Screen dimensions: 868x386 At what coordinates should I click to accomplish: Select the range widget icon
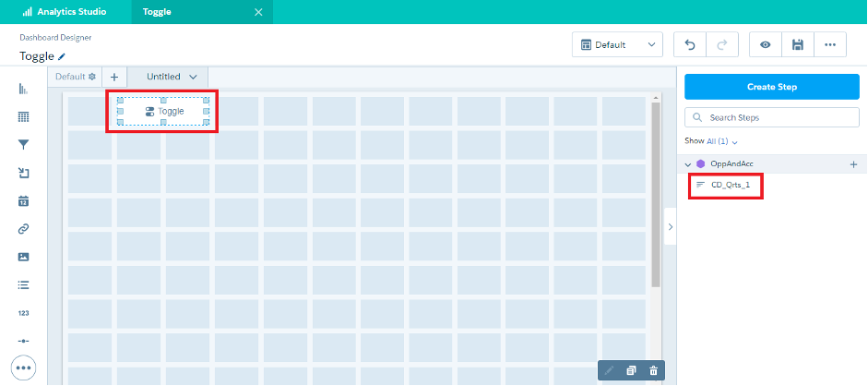[x=23, y=174]
